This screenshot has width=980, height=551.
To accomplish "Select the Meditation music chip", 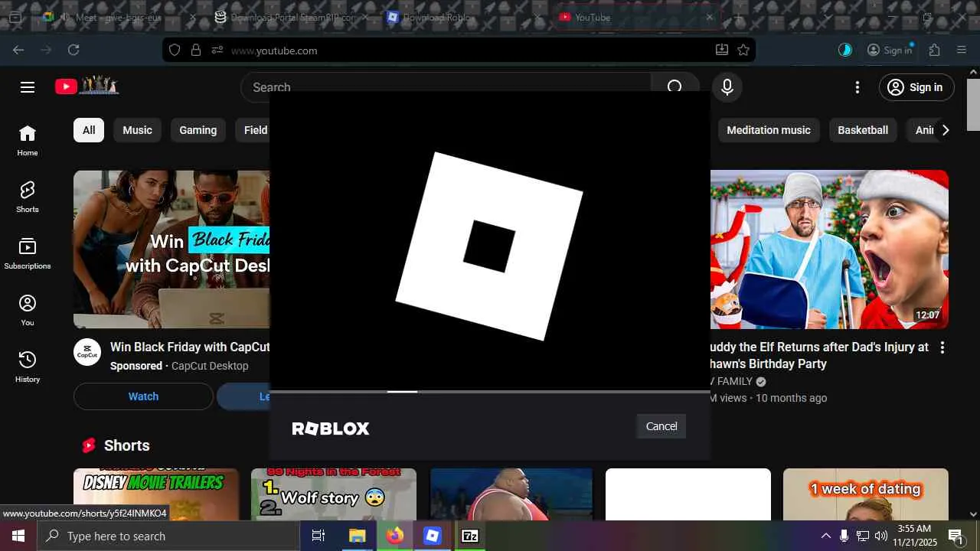I will tap(769, 130).
